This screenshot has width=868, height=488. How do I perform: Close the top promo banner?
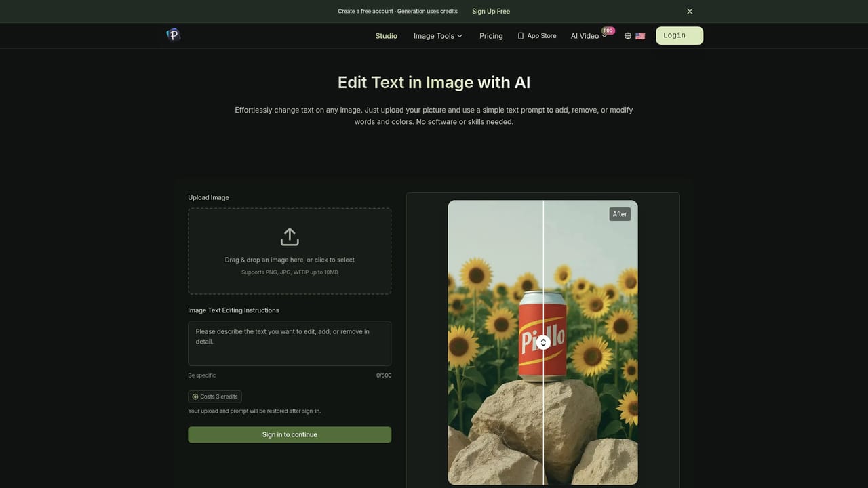690,12
